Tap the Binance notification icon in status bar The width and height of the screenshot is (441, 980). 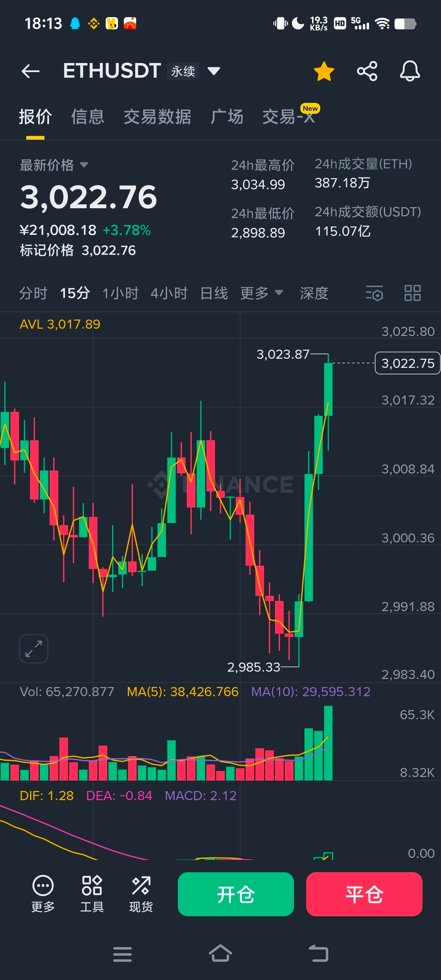coord(93,23)
